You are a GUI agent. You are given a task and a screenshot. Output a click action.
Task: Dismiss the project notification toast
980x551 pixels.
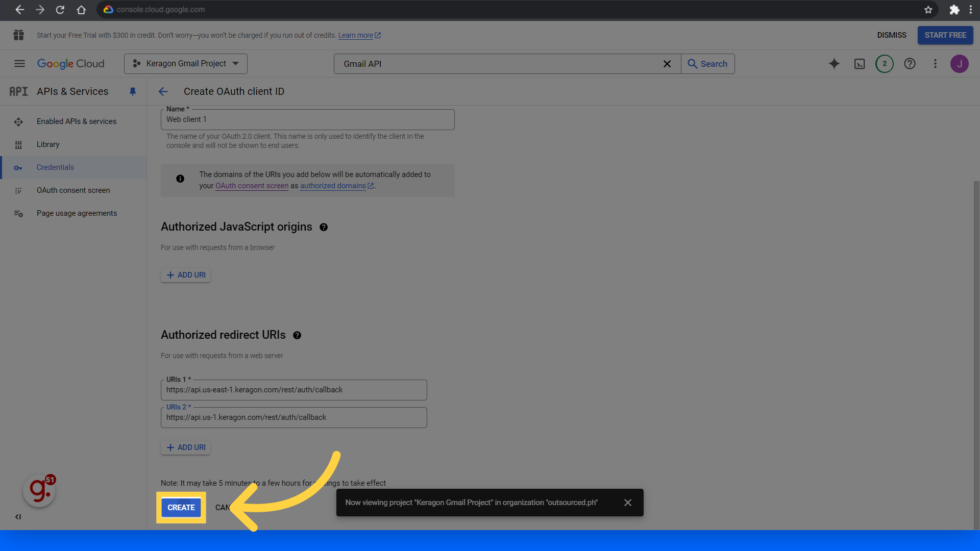[x=628, y=503]
